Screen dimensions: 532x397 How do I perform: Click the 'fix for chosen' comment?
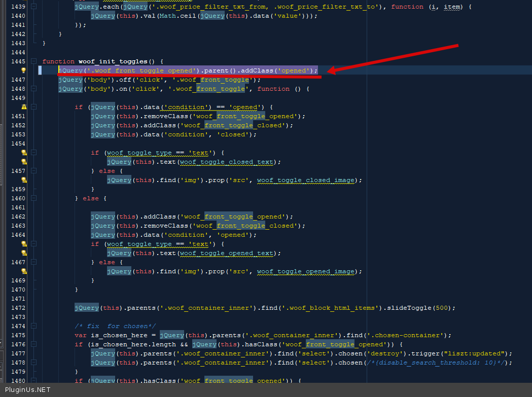pos(115,326)
